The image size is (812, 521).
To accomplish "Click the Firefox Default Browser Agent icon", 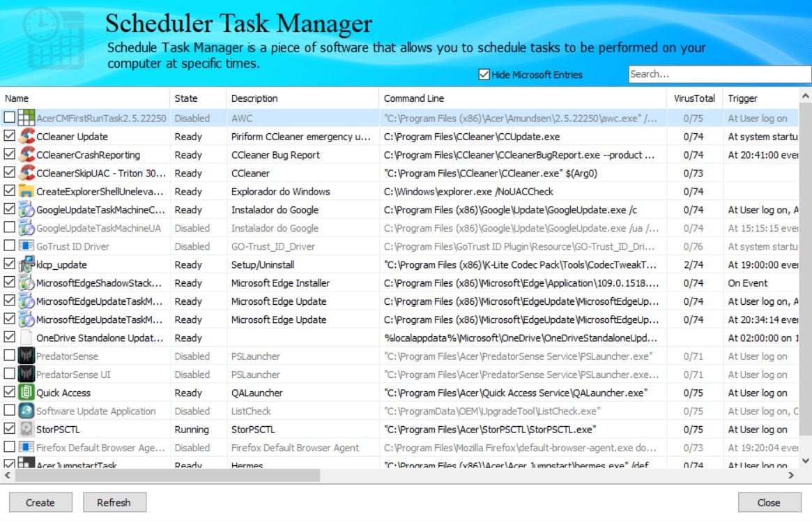I will pyautogui.click(x=26, y=447).
